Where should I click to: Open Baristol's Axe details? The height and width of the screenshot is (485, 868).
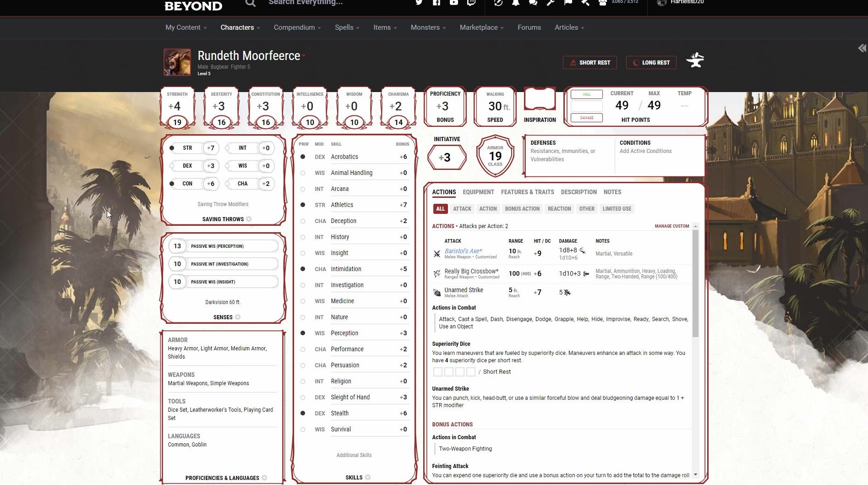coord(463,251)
